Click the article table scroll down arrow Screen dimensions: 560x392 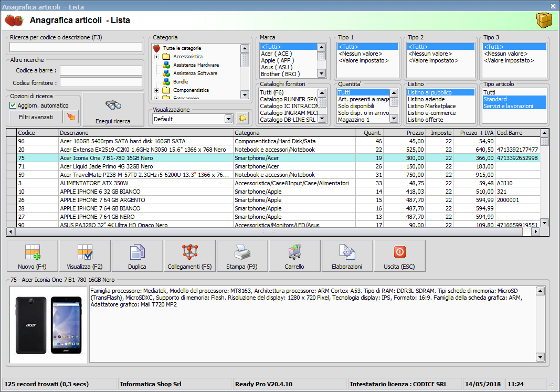coord(544,223)
